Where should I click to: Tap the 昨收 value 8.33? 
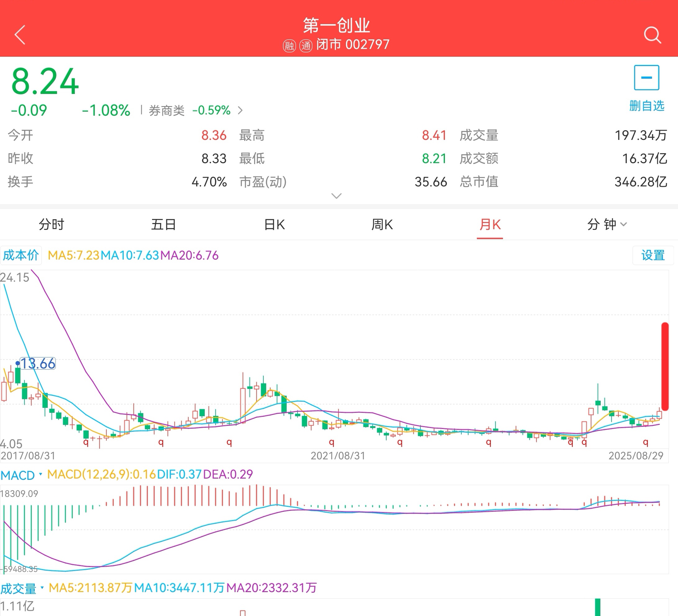coord(214,158)
